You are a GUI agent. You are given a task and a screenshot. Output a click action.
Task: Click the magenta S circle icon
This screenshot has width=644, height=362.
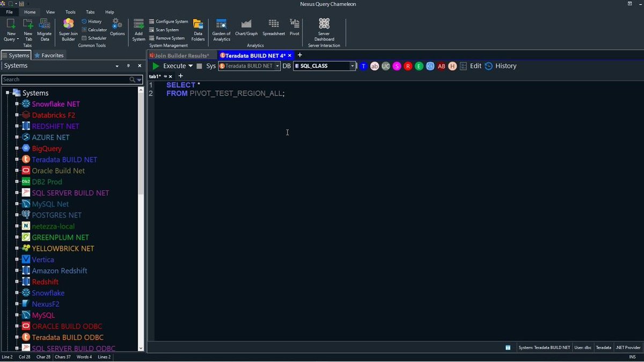(397, 66)
